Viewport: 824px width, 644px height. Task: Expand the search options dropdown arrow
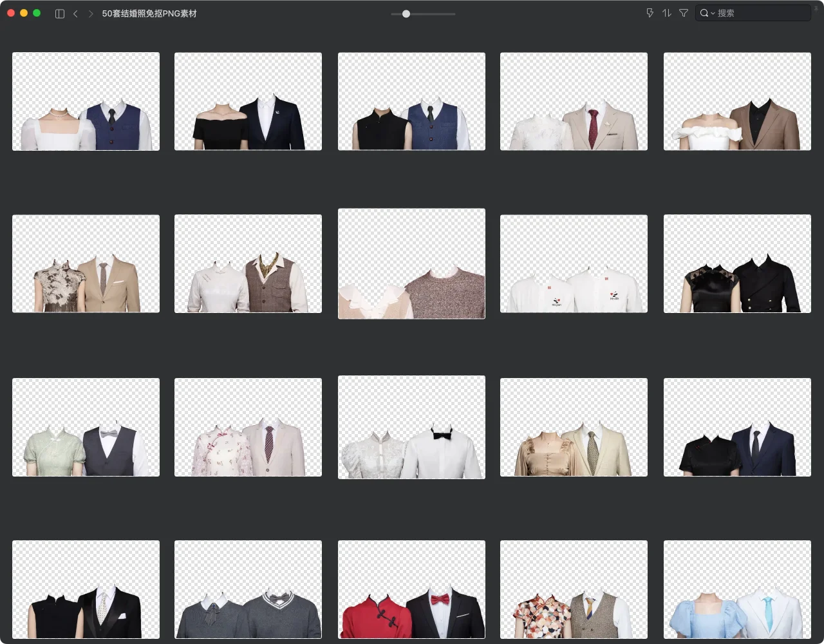click(x=713, y=14)
